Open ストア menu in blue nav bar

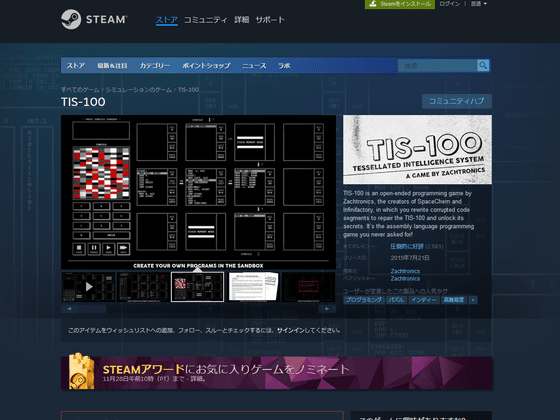(x=76, y=66)
